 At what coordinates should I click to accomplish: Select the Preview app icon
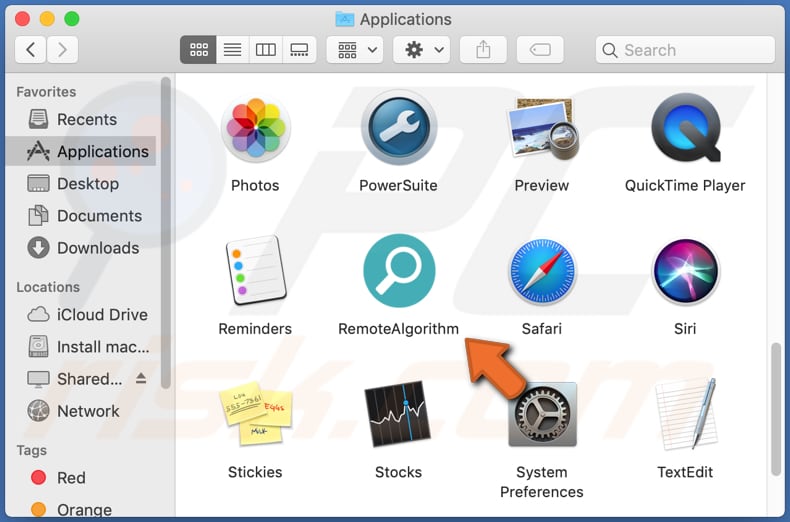(x=542, y=129)
